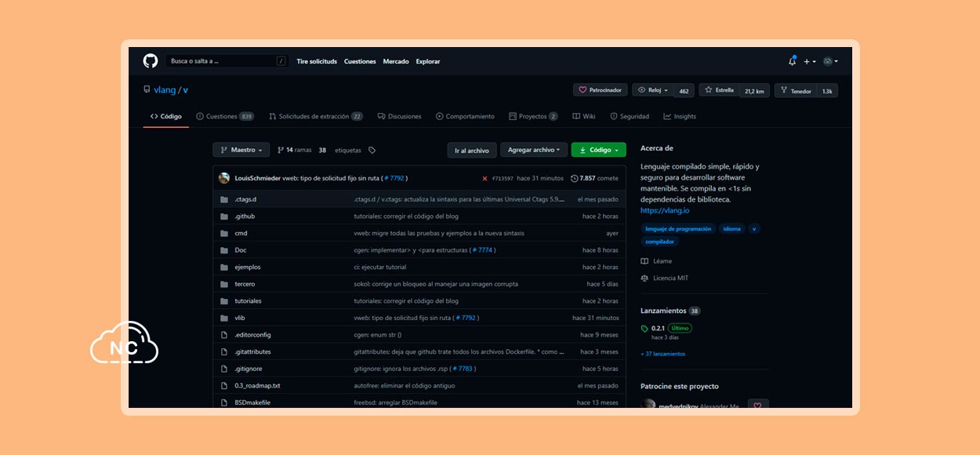
Task: Select Mercado in the top navigation
Action: coord(396,61)
